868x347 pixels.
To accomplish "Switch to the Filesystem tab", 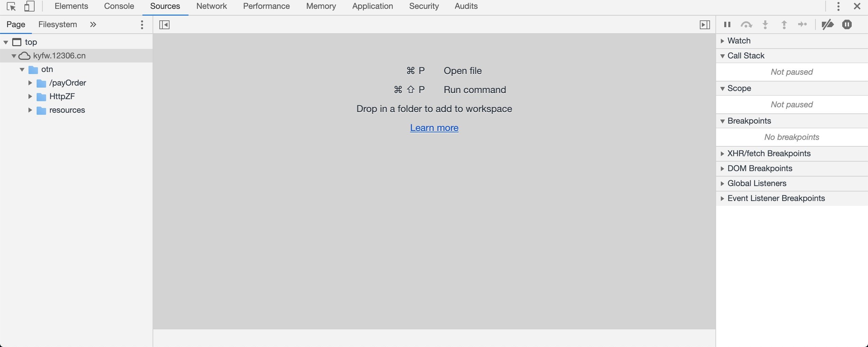I will point(57,24).
